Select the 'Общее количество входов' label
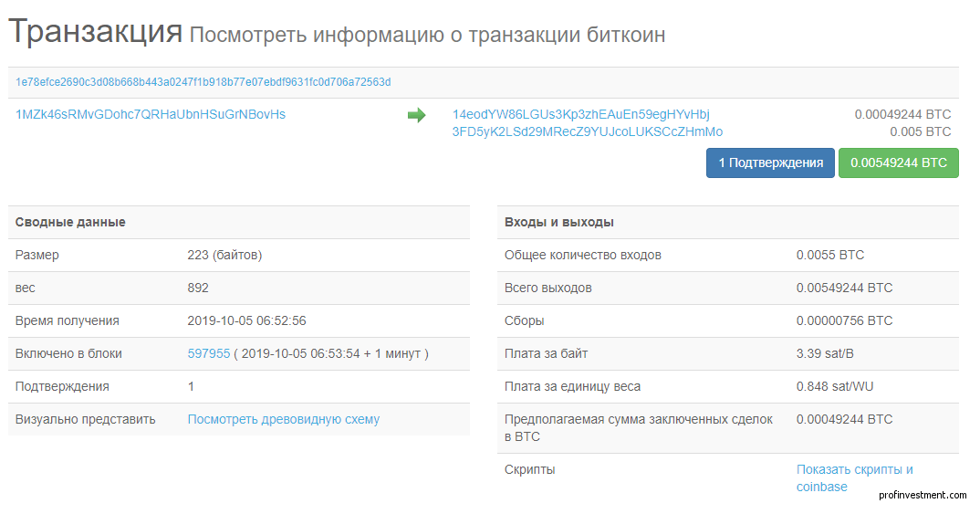This screenshot has width=980, height=514. [x=582, y=255]
